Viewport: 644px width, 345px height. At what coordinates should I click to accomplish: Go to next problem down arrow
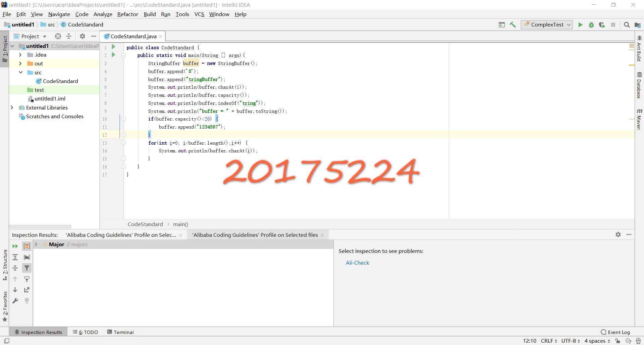[15, 290]
